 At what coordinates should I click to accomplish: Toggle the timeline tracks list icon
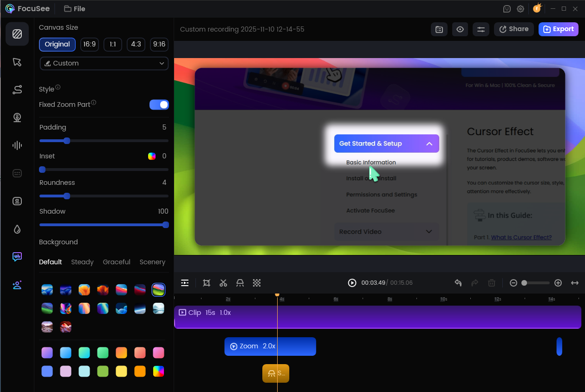pos(185,283)
